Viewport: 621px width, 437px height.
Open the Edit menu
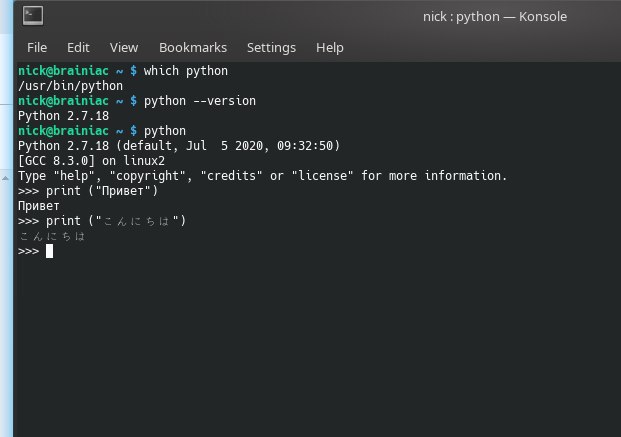click(78, 48)
